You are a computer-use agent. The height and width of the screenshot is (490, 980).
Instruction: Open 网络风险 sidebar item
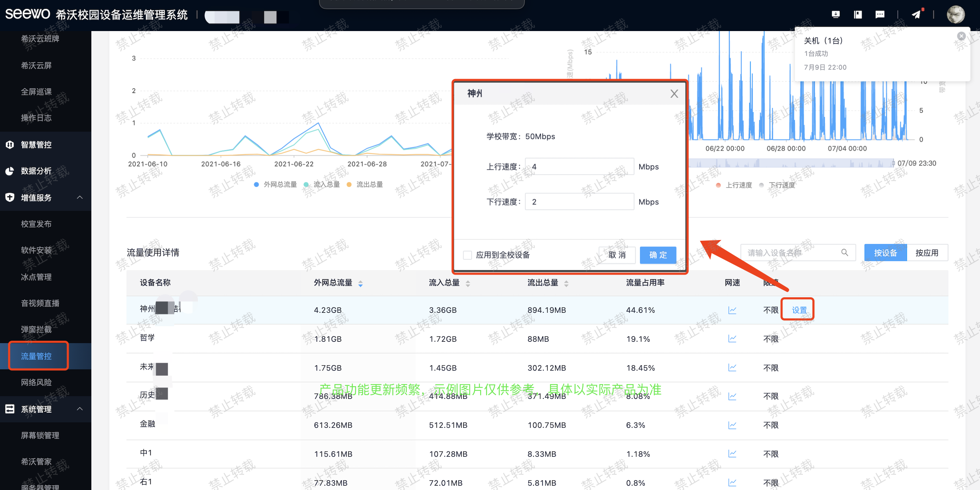[x=36, y=382]
